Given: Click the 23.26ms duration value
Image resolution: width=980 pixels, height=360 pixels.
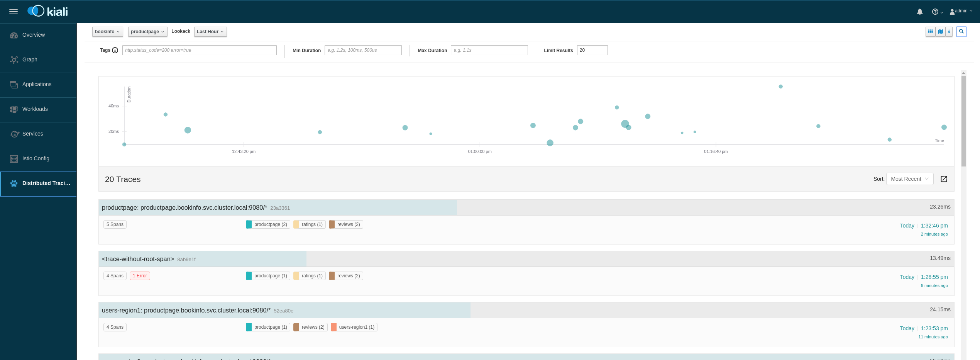Looking at the screenshot, I should tap(940, 207).
